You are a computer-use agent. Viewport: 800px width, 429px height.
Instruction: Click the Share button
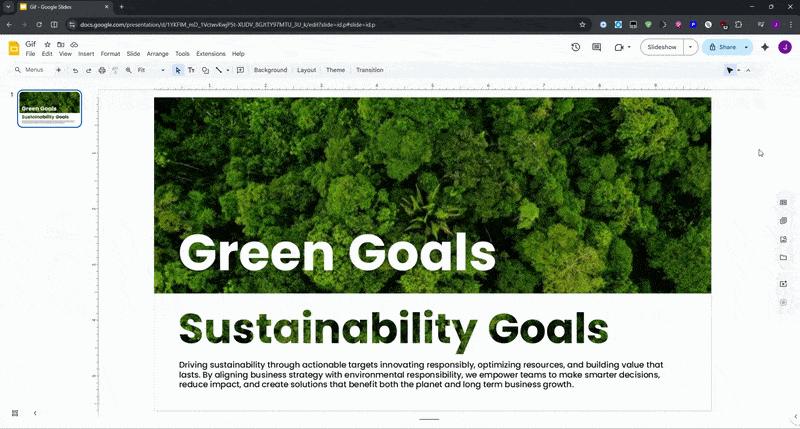click(722, 47)
